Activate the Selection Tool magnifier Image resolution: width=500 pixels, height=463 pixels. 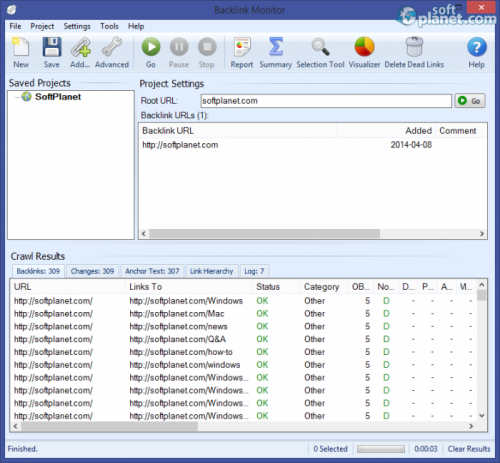320,52
